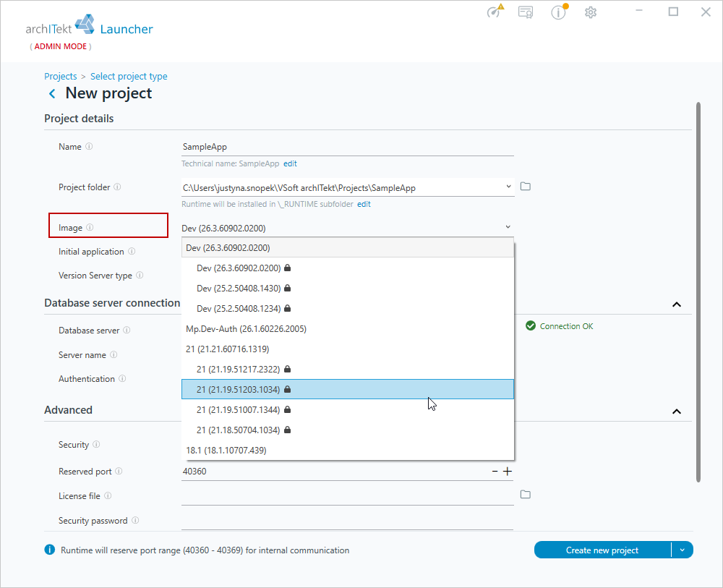Decrease Reserved port with minus button
Viewport: 723px width, 588px height.
coord(495,471)
